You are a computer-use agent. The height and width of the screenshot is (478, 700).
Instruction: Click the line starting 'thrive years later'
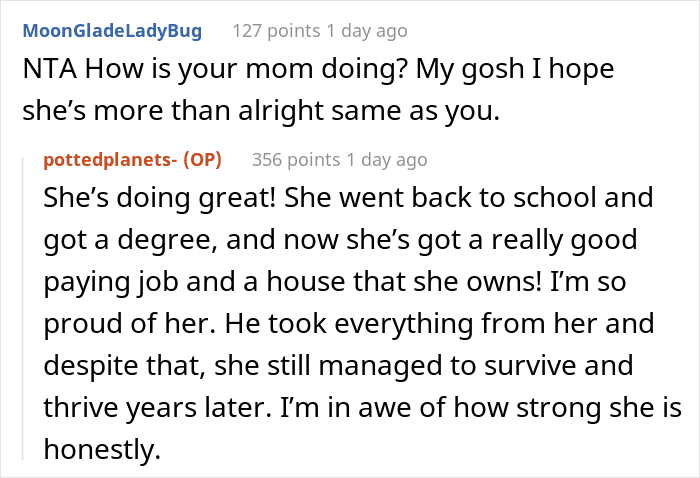pos(364,409)
